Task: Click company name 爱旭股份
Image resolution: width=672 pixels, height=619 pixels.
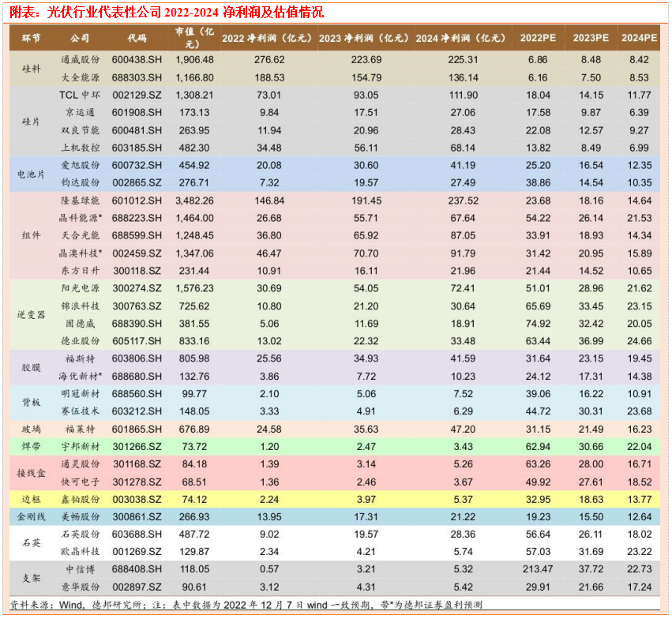Action: coord(80,165)
